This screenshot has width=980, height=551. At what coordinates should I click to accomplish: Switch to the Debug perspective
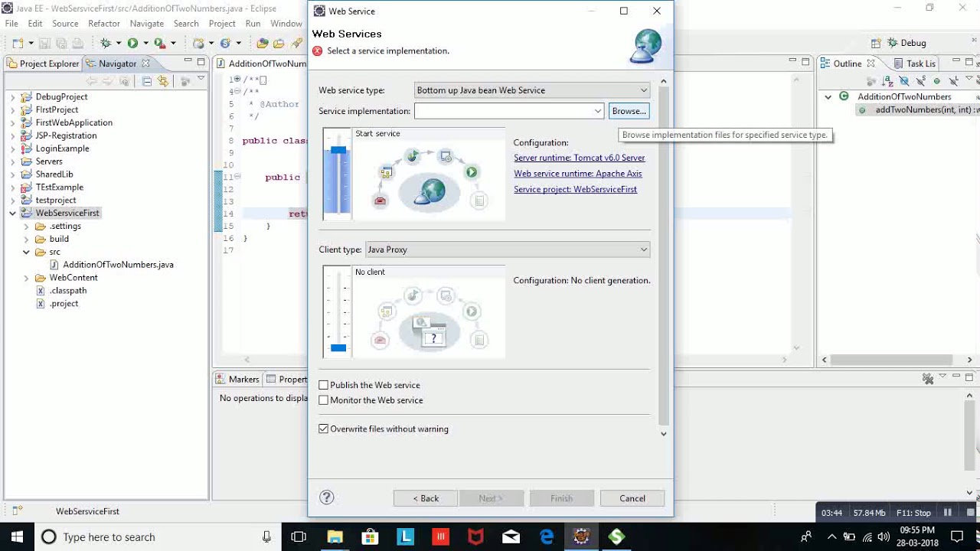click(x=907, y=43)
